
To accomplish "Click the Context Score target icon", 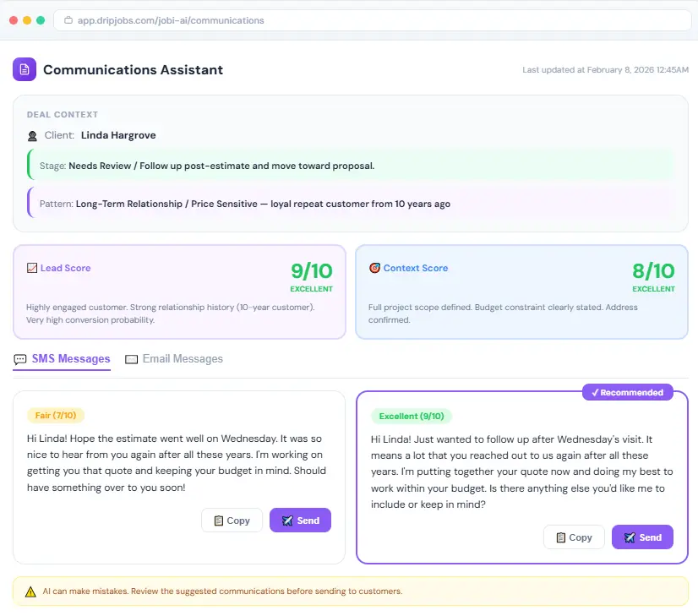I will point(374,268).
